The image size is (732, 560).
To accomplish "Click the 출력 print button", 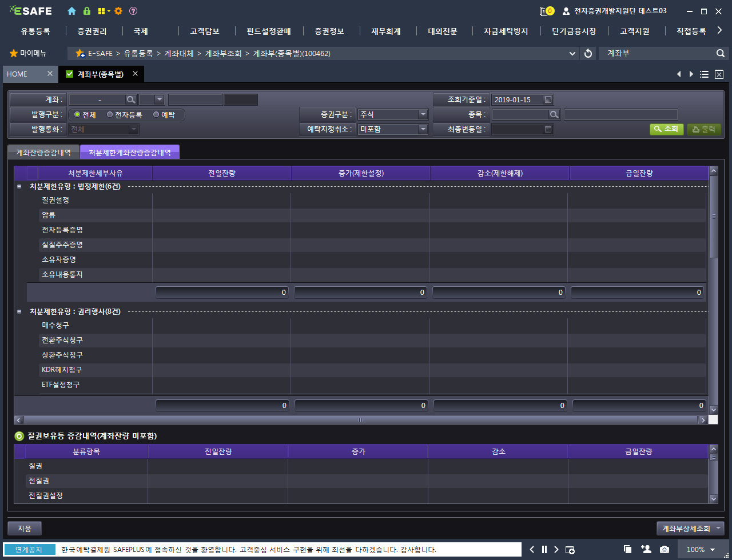I will 703,129.
